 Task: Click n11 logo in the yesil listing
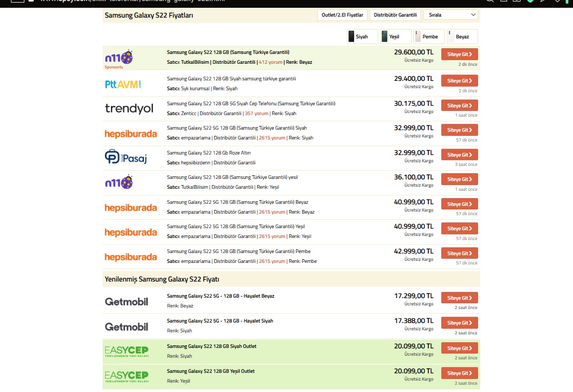coord(119,182)
